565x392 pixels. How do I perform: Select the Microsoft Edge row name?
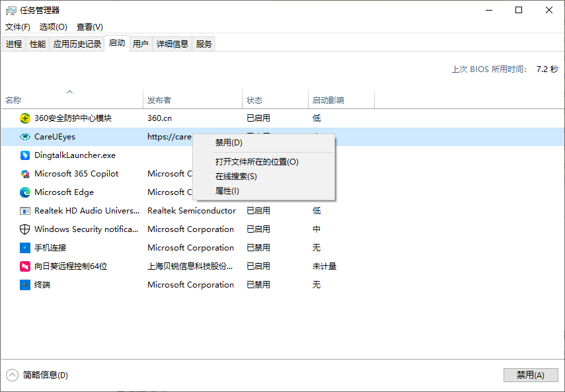point(64,192)
